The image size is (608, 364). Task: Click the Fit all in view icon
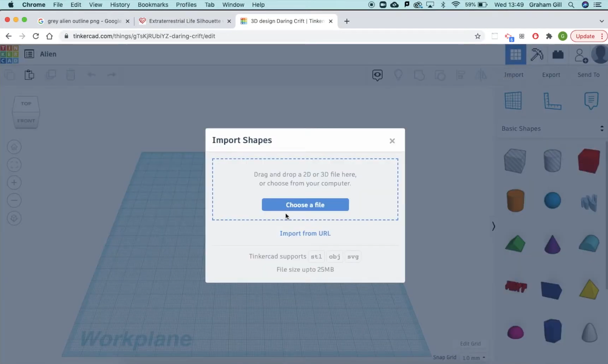(14, 164)
